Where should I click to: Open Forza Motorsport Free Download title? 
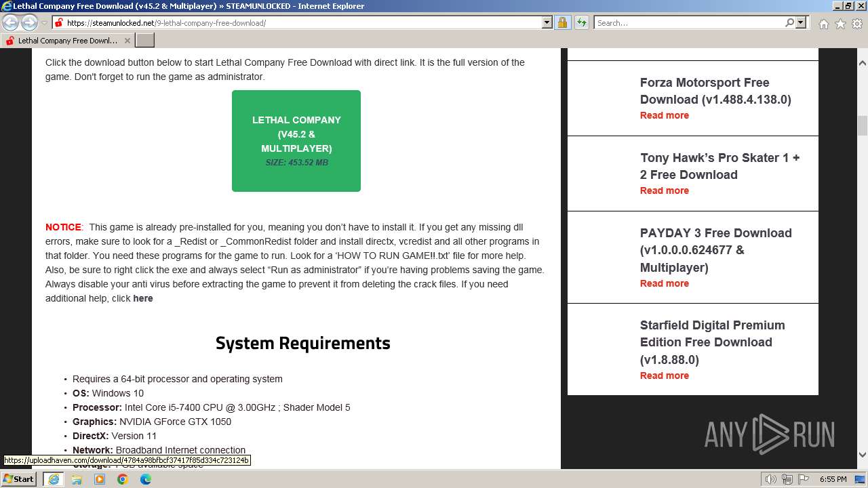[715, 91]
